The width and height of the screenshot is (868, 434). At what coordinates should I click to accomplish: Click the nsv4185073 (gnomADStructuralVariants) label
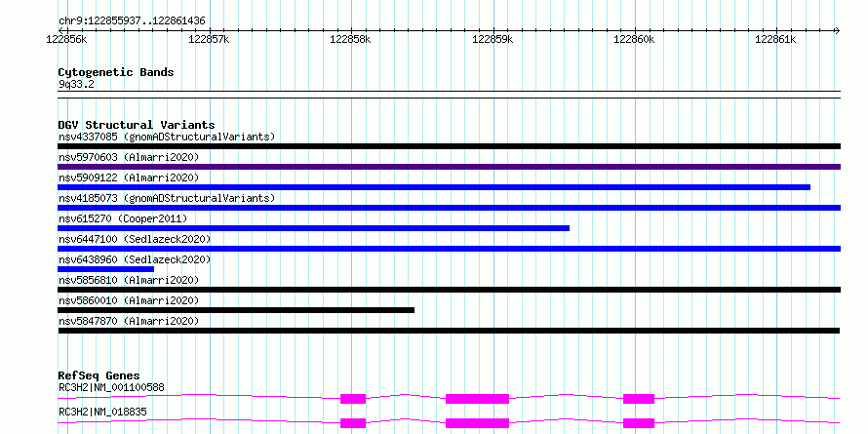[167, 198]
